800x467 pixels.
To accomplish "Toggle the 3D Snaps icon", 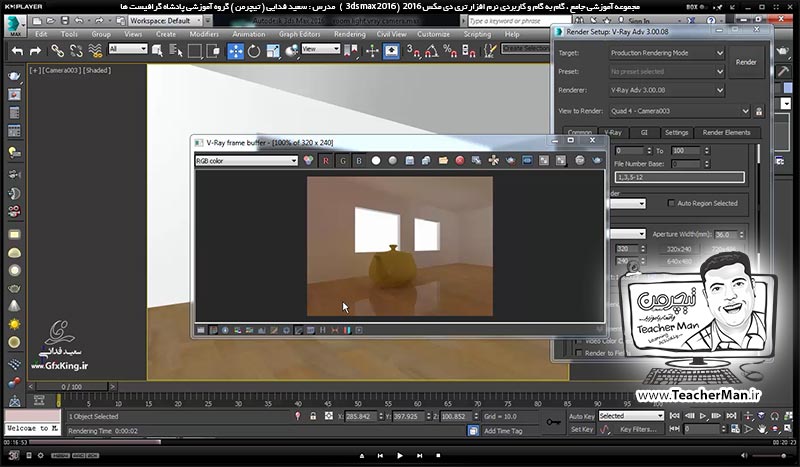I will coord(412,51).
